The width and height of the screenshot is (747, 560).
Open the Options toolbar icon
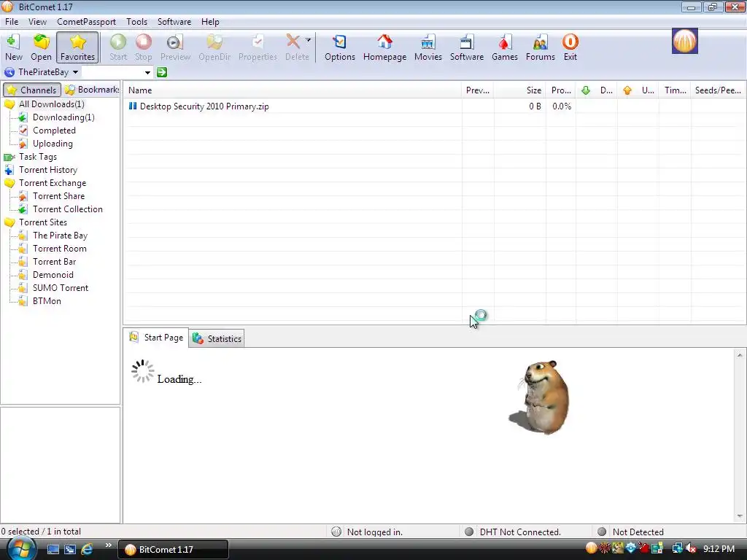pos(340,47)
